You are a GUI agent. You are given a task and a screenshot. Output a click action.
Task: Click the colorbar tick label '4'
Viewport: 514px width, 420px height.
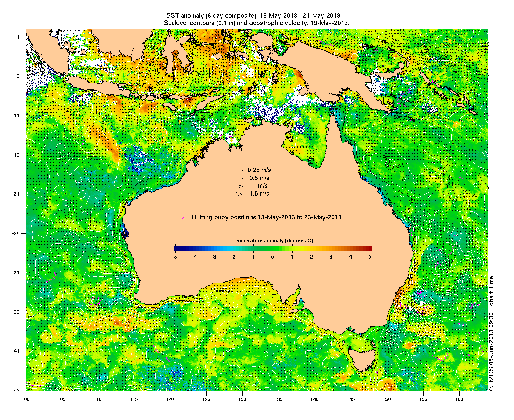point(351,256)
